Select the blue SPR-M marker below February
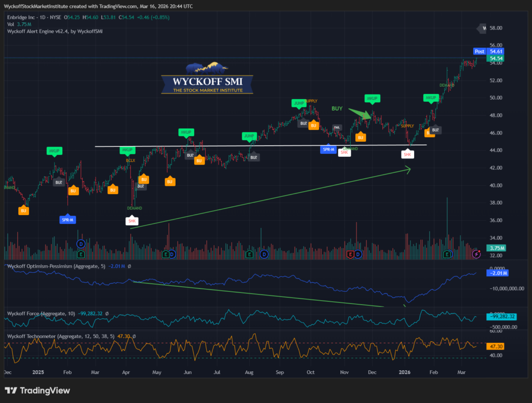The image size is (532, 403). (68, 219)
